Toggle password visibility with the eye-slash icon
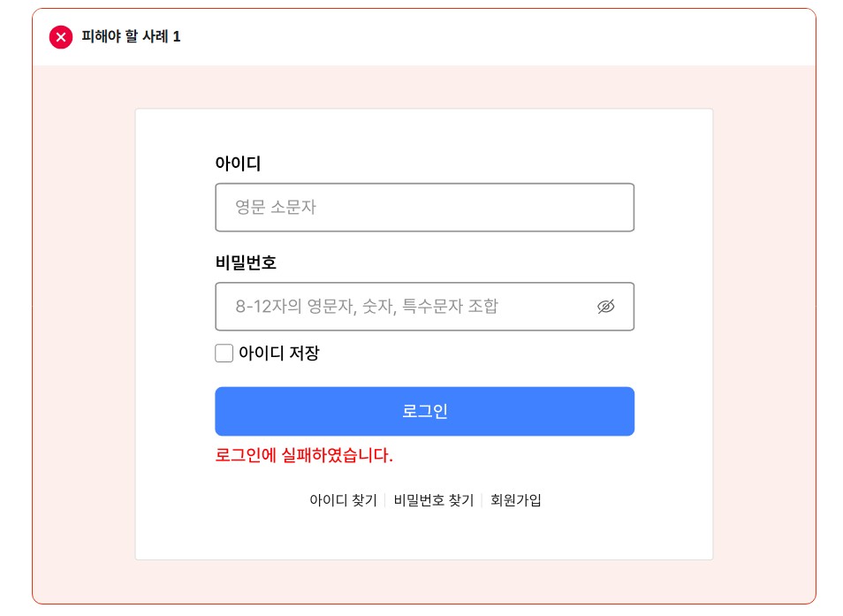Screen dimensions: 843x616 (x=605, y=307)
